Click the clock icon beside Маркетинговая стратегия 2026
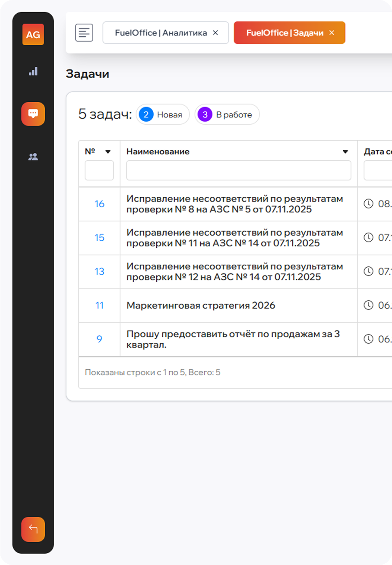The image size is (392, 565). (368, 304)
